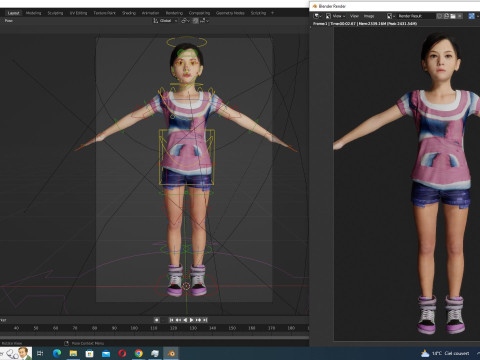Open the printer/device app on taskbar
The height and width of the screenshot is (360, 480).
155,353
